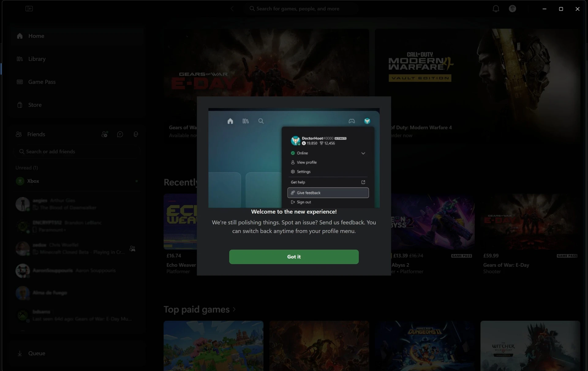Open the Echo Weaver game tile

point(180,234)
